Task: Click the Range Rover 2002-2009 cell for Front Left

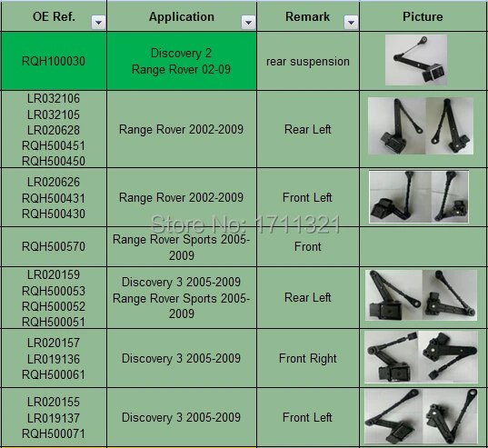Action: click(x=182, y=197)
